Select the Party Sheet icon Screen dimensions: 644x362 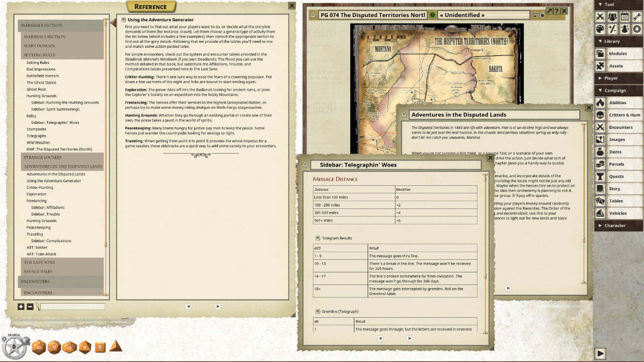click(612, 16)
